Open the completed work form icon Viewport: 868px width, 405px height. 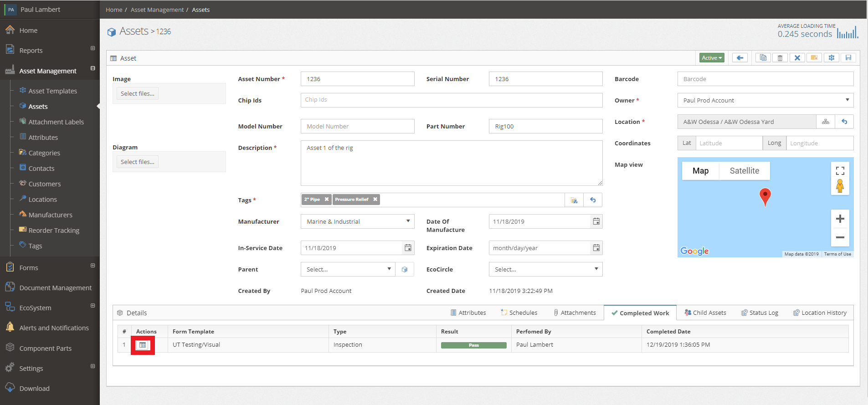point(143,345)
